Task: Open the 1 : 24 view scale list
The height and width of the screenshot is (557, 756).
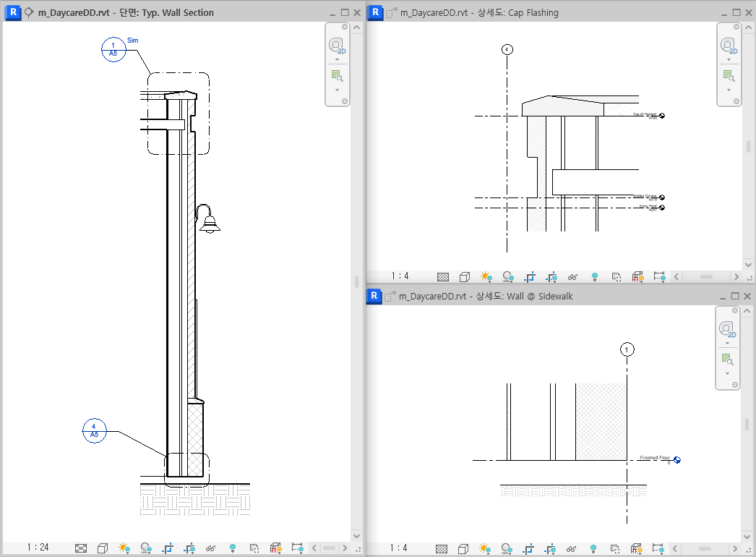Action: tap(38, 548)
